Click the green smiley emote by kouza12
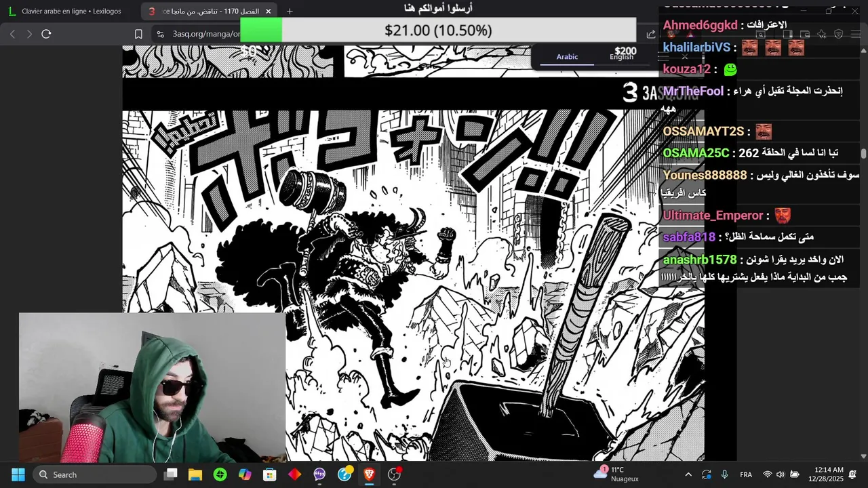868x488 pixels. [730, 69]
